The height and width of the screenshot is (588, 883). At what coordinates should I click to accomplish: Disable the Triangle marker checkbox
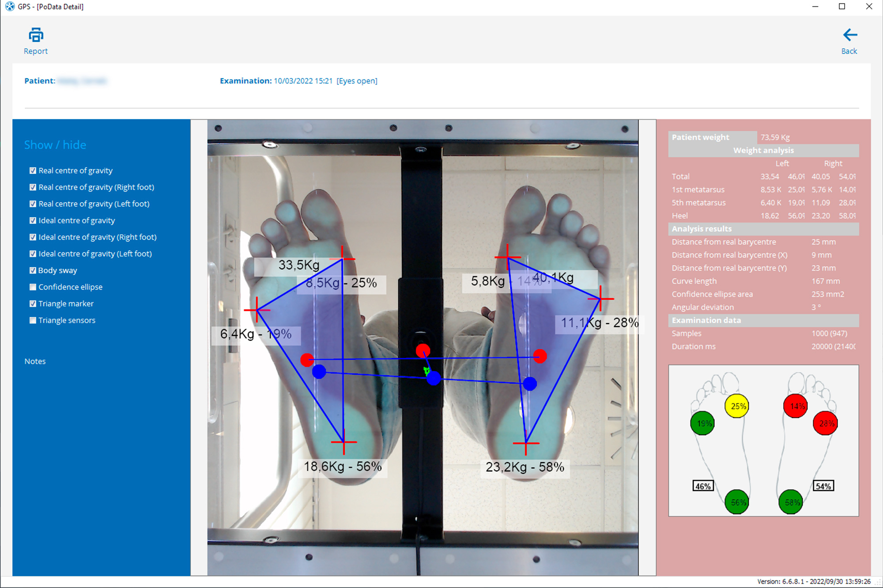[33, 304]
